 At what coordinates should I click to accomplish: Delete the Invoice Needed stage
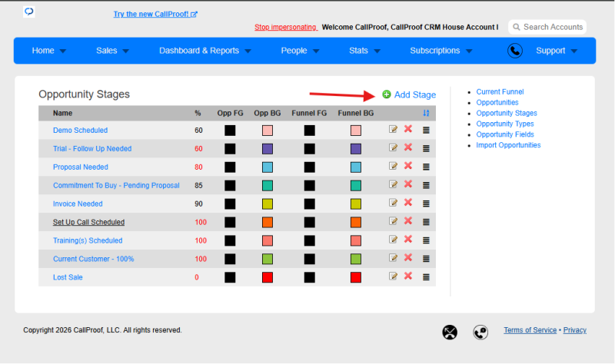click(408, 203)
